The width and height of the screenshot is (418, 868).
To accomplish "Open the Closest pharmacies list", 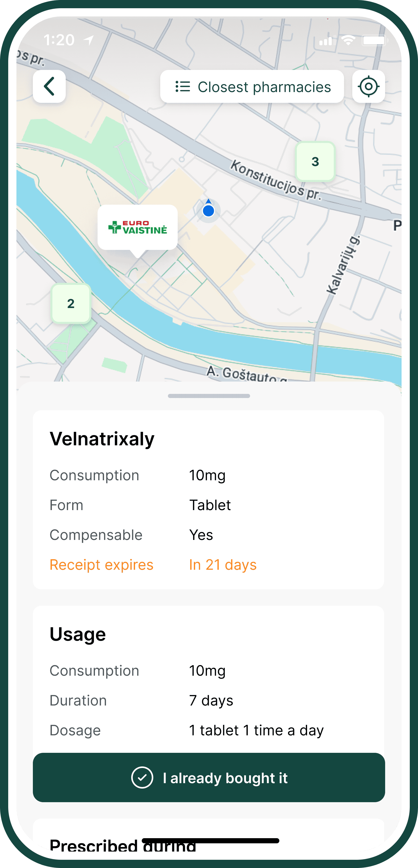I will pos(252,87).
